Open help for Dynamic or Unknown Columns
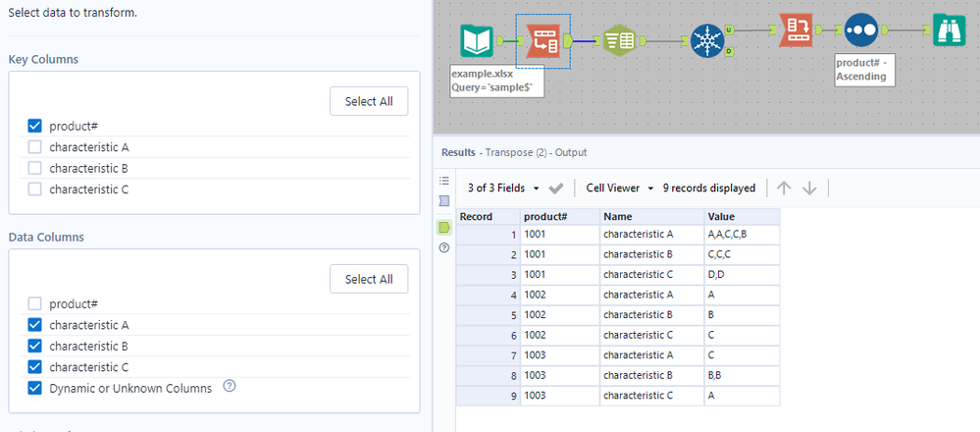Image resolution: width=980 pixels, height=432 pixels. pyautogui.click(x=230, y=386)
